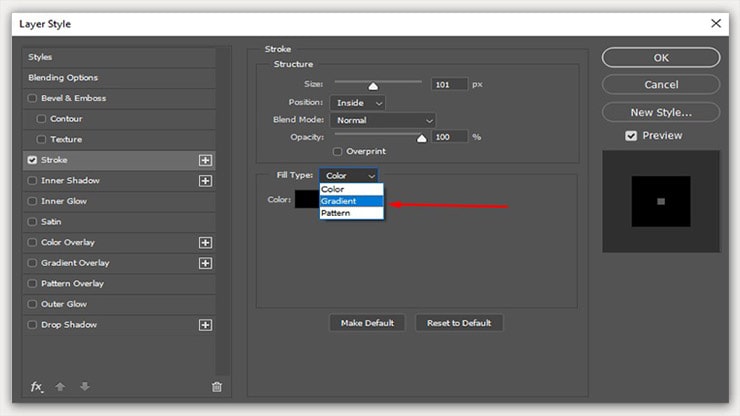This screenshot has height=416, width=740.
Task: Click the Size value field showing 101
Action: [449, 85]
